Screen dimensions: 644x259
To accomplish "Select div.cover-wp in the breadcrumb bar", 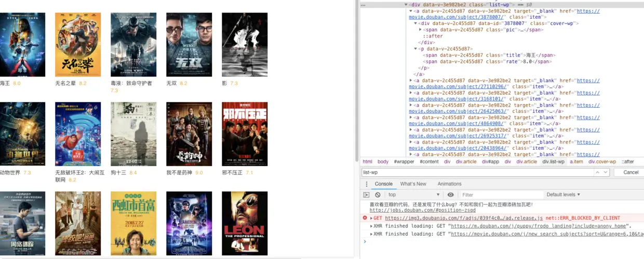I will point(602,162).
